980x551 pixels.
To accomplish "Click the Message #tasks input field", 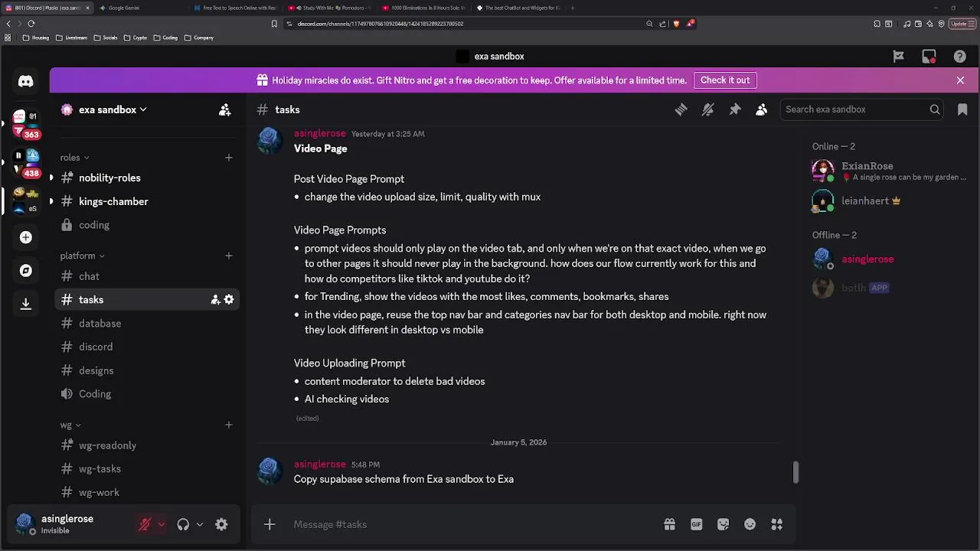I will pos(473,524).
